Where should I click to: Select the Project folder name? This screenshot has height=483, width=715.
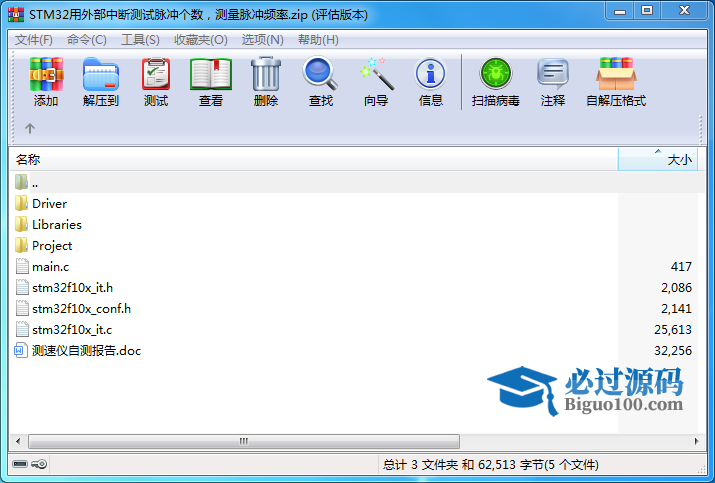52,246
